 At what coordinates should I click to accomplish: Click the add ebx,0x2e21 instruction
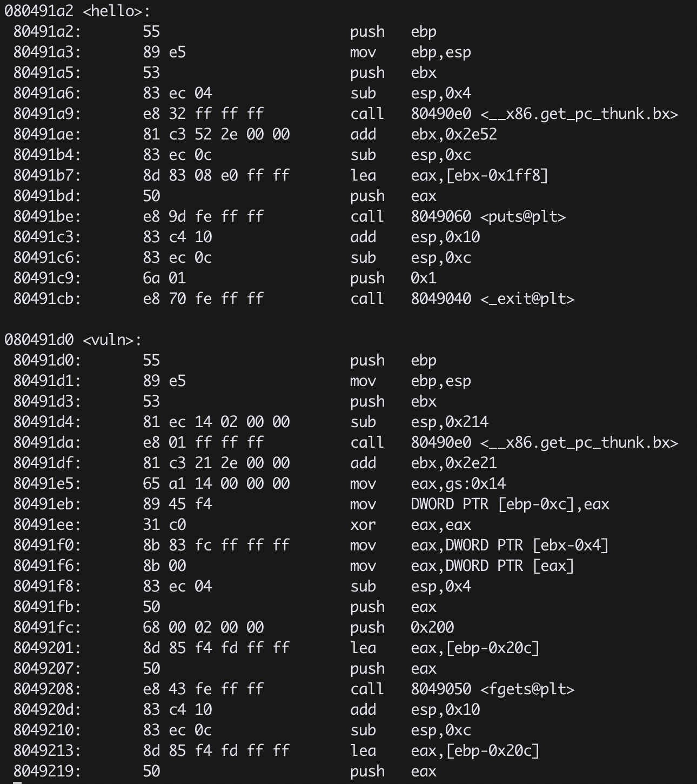pyautogui.click(x=423, y=463)
